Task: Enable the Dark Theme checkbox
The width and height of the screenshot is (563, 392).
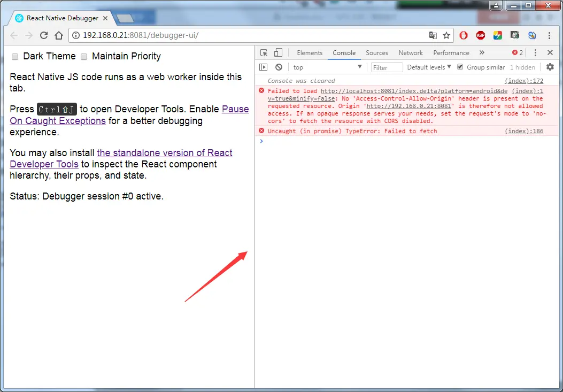Action: 15,57
